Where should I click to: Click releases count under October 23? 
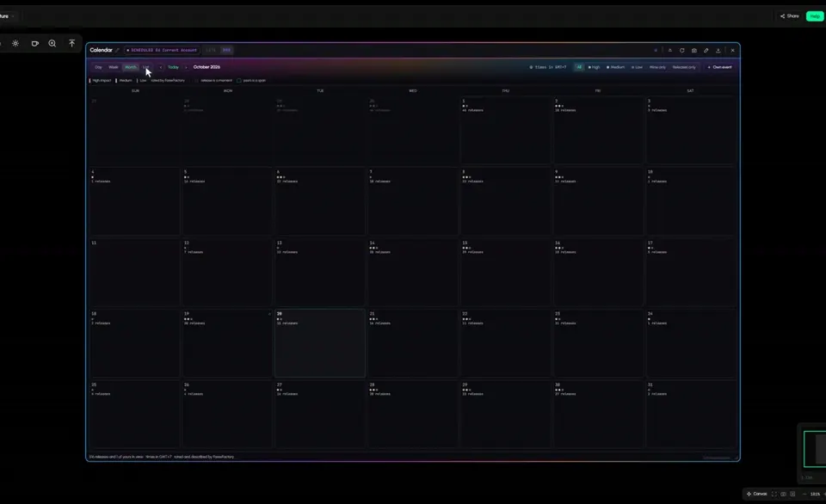[565, 323]
